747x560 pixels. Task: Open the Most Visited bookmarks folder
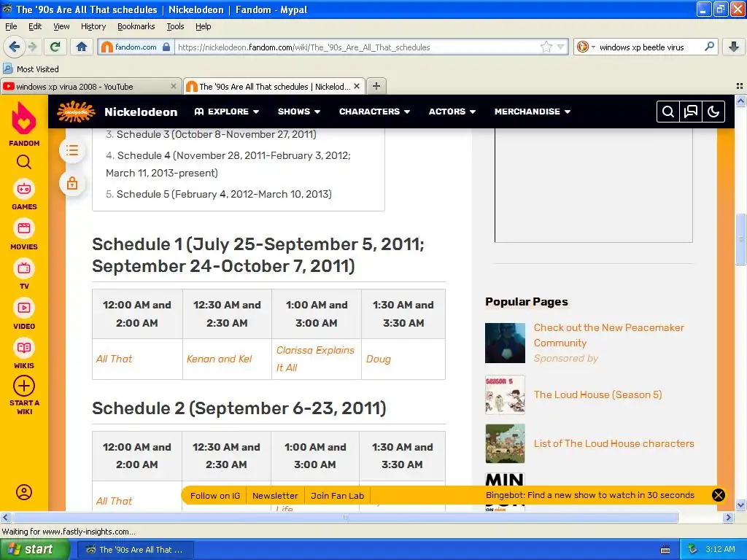point(31,69)
